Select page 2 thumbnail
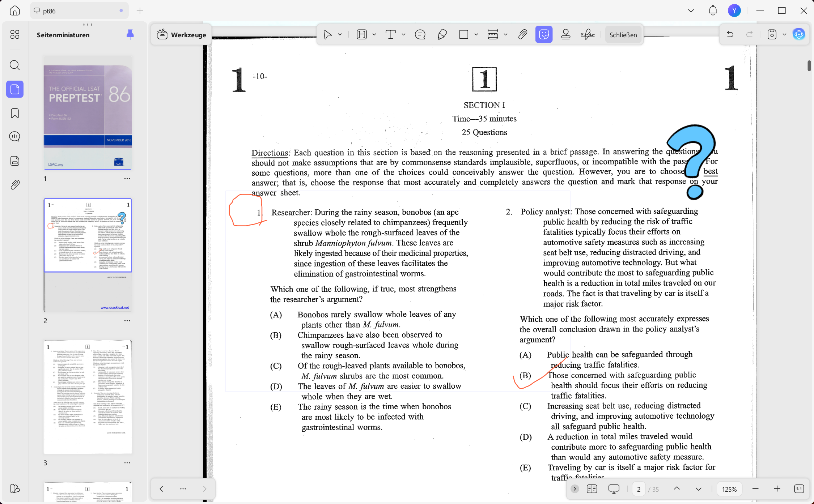814x504 pixels. coord(88,255)
